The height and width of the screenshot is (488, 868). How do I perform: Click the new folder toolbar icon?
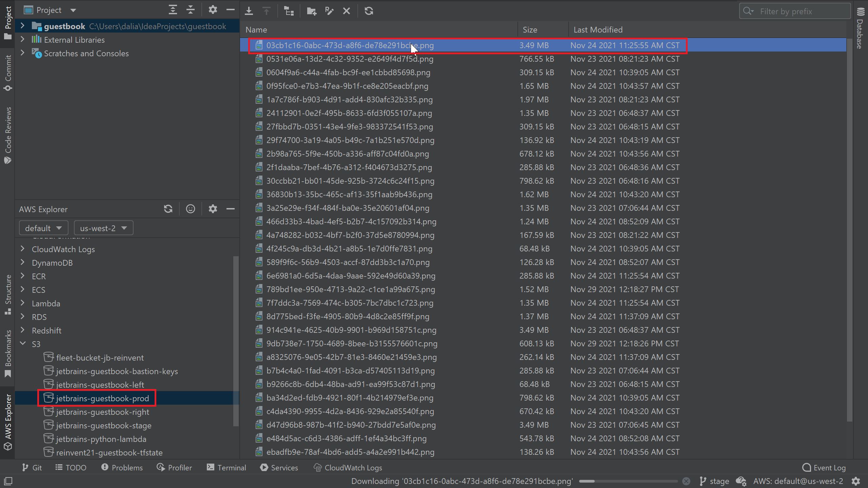click(x=311, y=11)
